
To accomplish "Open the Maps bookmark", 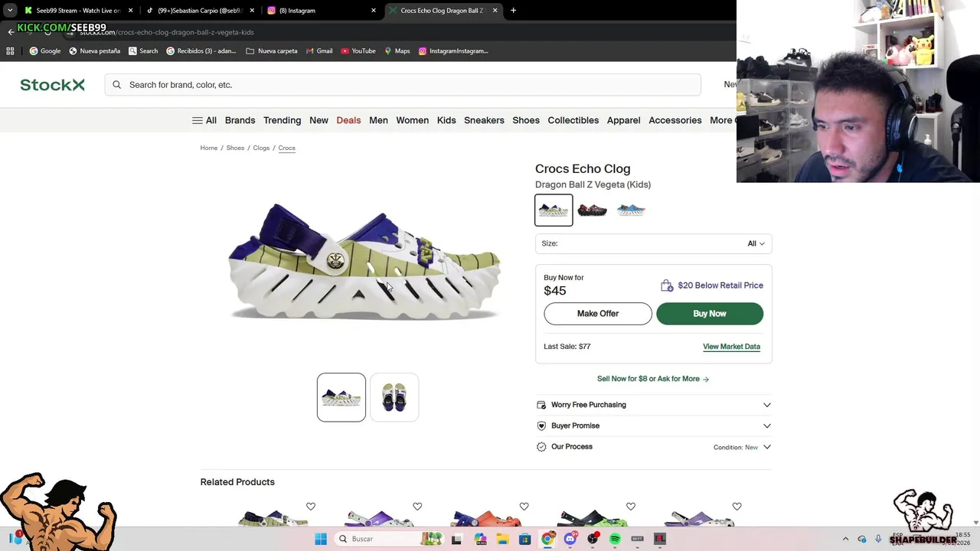I will (x=397, y=51).
